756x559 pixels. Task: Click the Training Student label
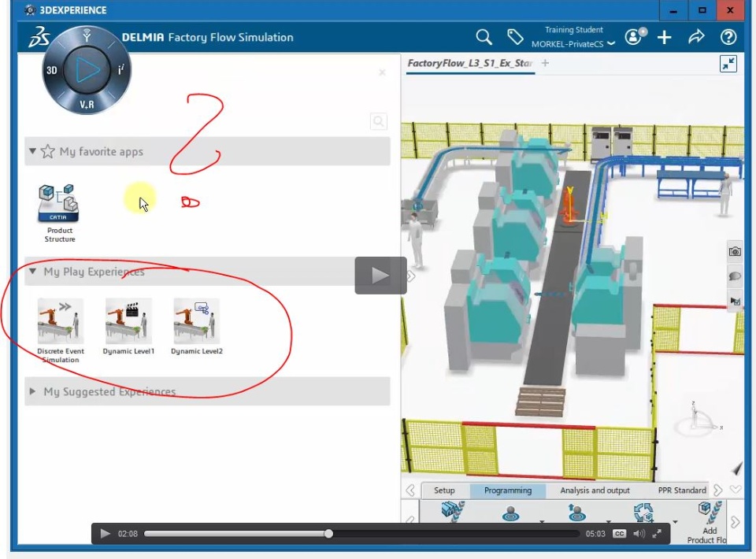tap(574, 29)
